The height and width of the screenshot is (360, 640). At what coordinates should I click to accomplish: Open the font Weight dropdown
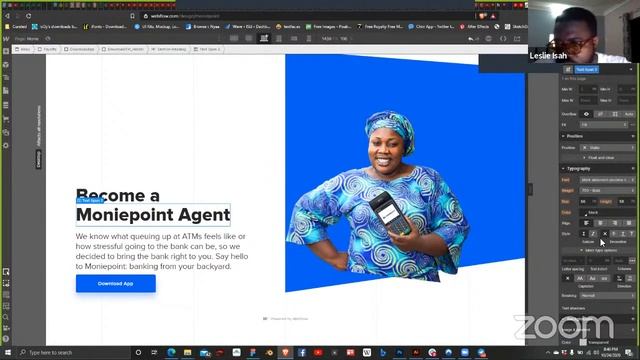tap(607, 190)
